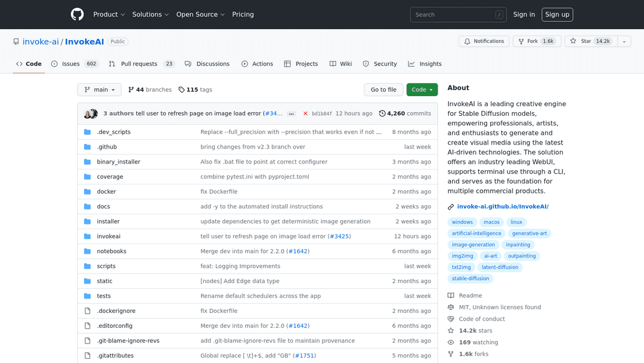The height and width of the screenshot is (363, 644).
Task: Expand the ellipsis commit message button
Action: point(291,114)
